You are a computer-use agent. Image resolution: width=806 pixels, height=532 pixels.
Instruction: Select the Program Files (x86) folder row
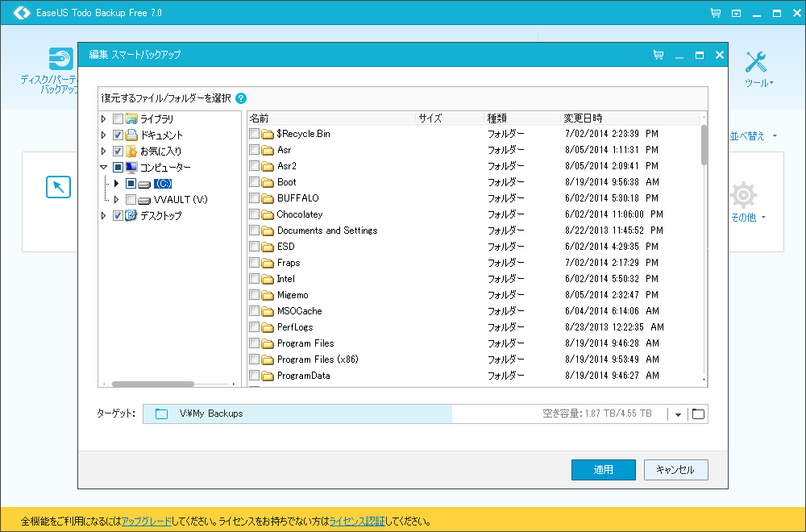click(x=474, y=360)
